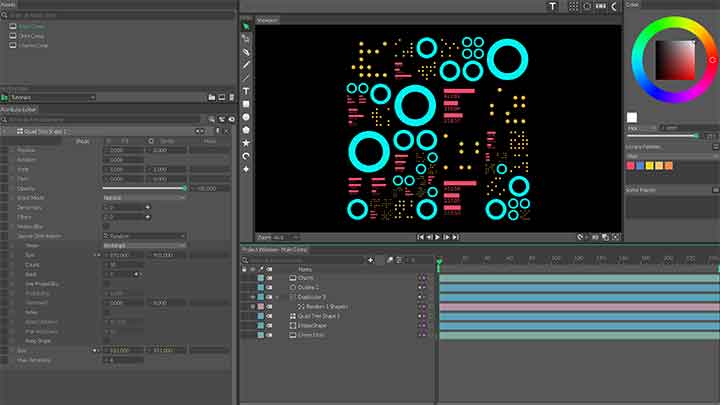Collapse the Library Palettes section
This screenshot has height=405, width=720.
click(x=715, y=147)
